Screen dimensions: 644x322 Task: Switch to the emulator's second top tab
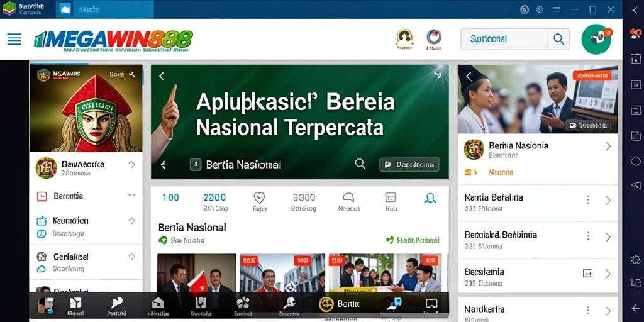(105, 9)
